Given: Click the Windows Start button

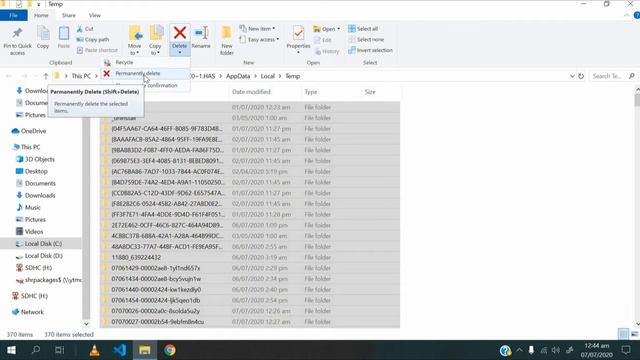Looking at the screenshot, I should (x=11, y=350).
